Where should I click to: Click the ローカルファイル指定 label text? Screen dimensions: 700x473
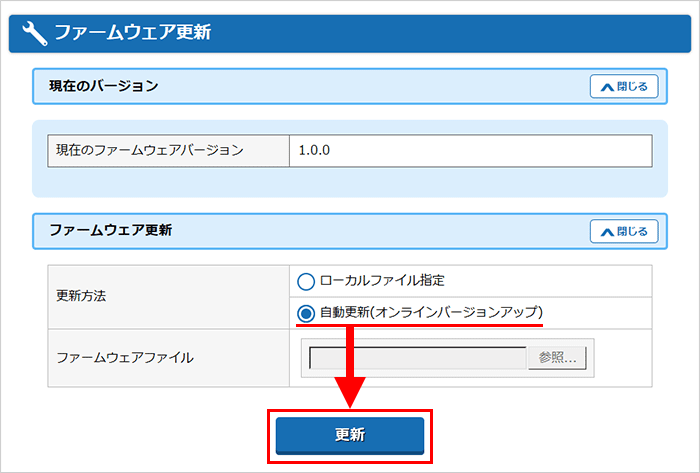[x=382, y=281]
